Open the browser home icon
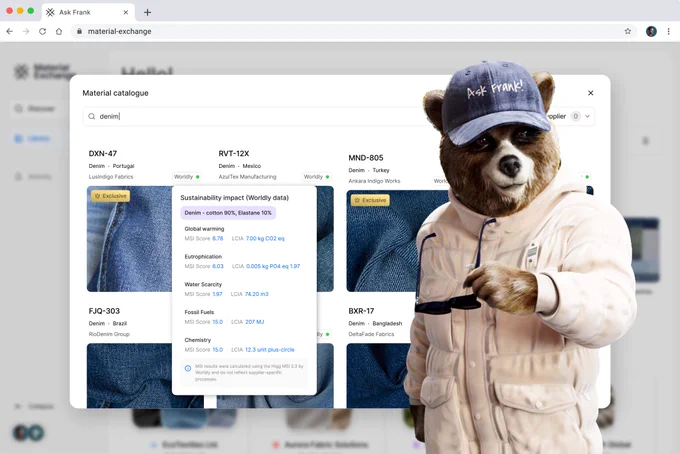 [x=59, y=31]
